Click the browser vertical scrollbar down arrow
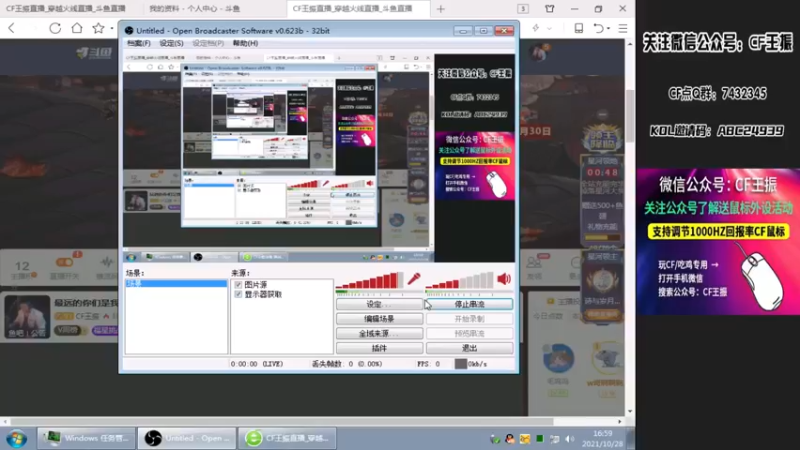 coord(630,411)
